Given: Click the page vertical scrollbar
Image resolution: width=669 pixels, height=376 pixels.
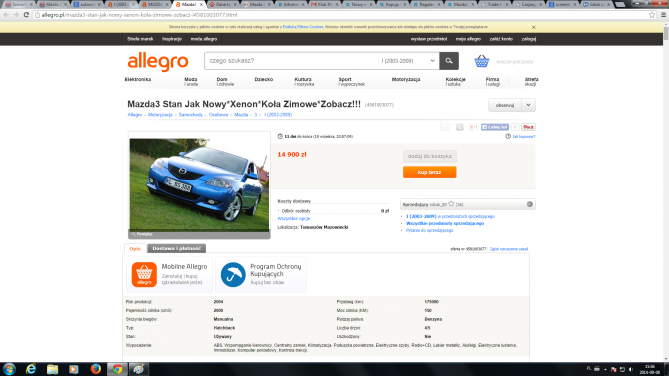Looking at the screenshot, I should [x=666, y=192].
